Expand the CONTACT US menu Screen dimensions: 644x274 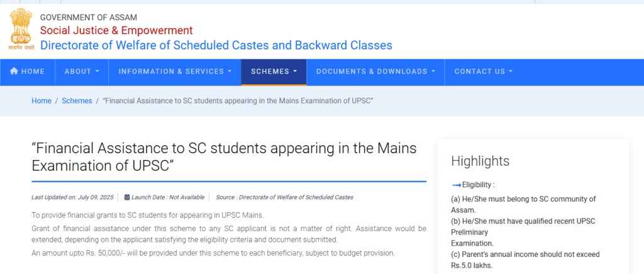(484, 72)
